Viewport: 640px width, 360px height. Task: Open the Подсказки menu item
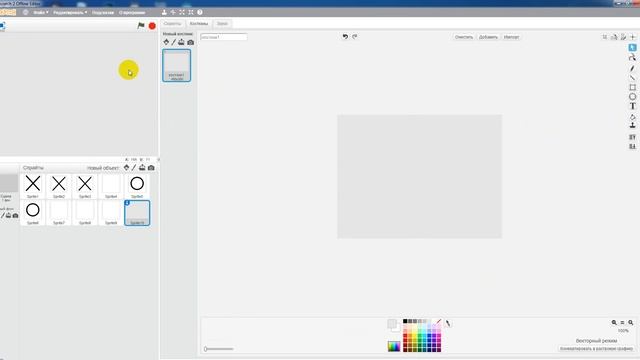103,12
